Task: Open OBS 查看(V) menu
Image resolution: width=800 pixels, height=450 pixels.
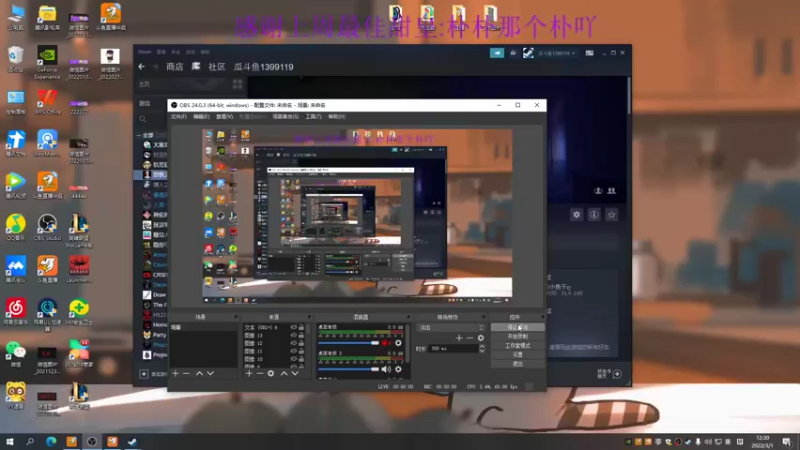Action: [x=224, y=117]
